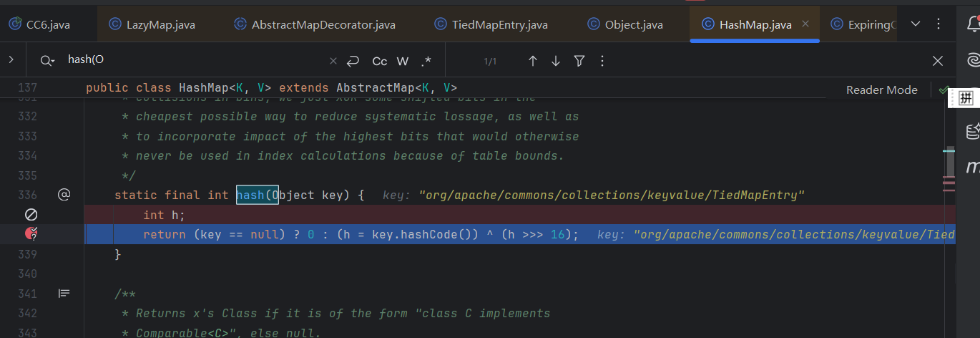Viewport: 980px width, 338px height.
Task: Open more search options menu
Action: [x=602, y=61]
